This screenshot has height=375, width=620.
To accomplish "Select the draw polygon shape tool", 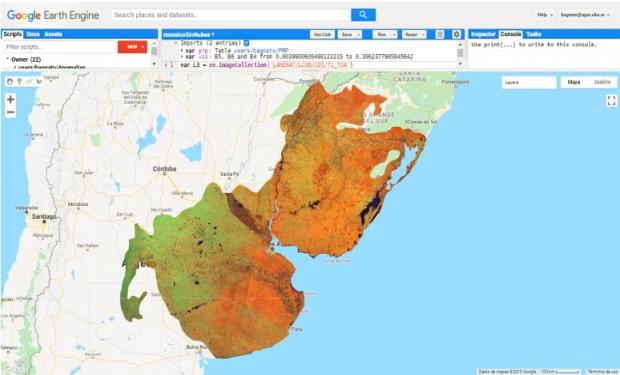I will pos(39,81).
